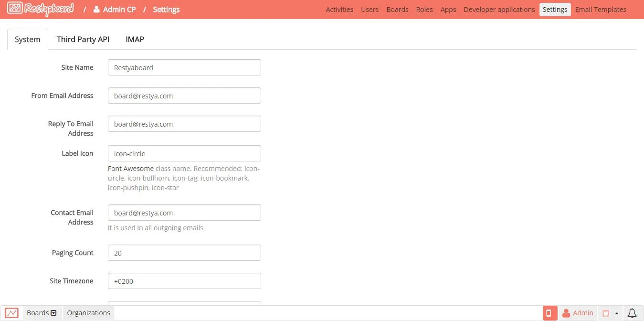Click the user icon before Admin CP
The width and height of the screenshot is (644, 321).
(x=96, y=9)
